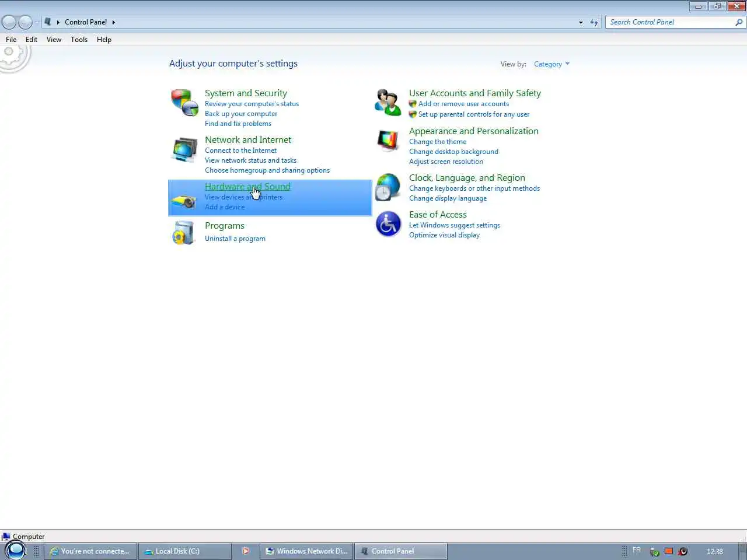Open the Help menu

(x=104, y=40)
